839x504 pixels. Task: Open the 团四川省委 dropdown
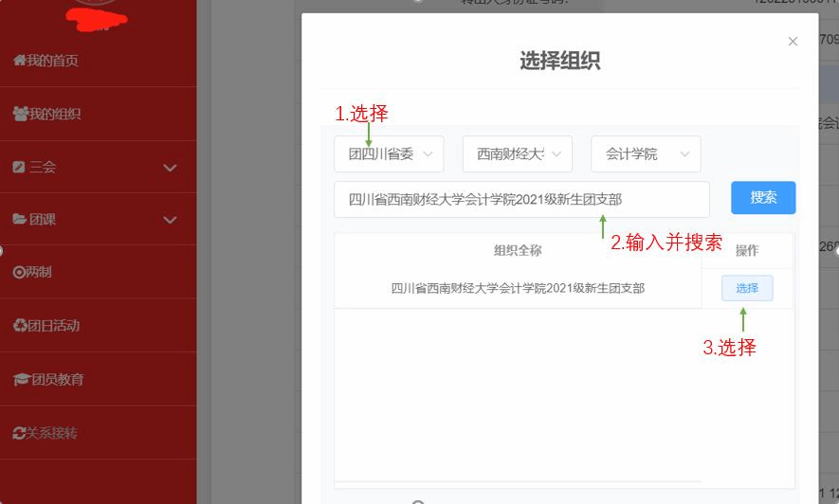389,153
